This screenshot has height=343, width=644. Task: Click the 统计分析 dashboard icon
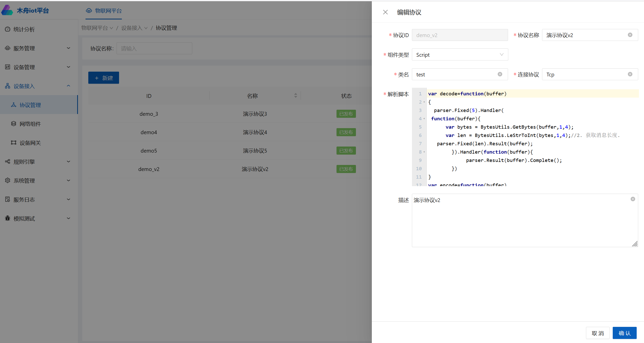pyautogui.click(x=8, y=29)
